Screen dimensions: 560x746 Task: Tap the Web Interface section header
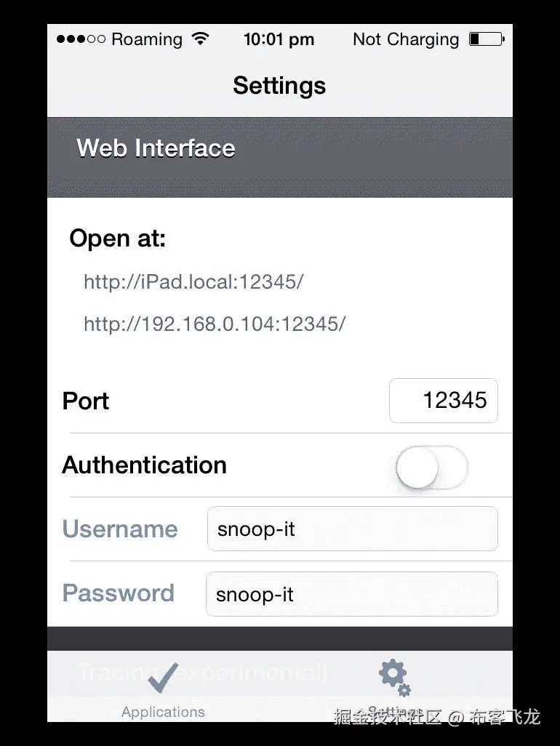(x=156, y=148)
